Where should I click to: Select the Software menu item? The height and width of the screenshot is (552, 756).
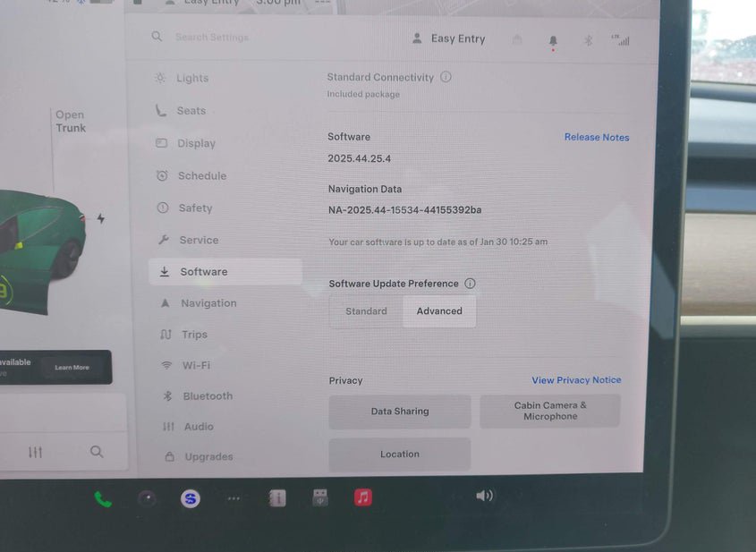225,272
